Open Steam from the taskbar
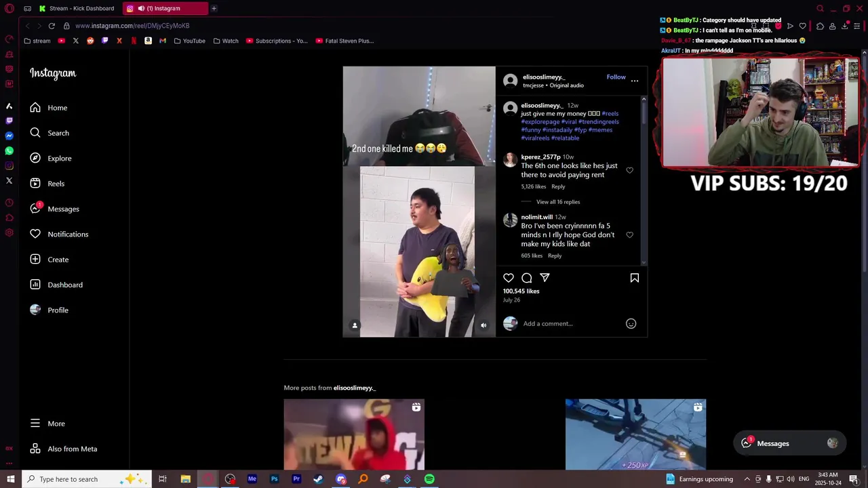This screenshot has height=488, width=868. tap(318, 479)
